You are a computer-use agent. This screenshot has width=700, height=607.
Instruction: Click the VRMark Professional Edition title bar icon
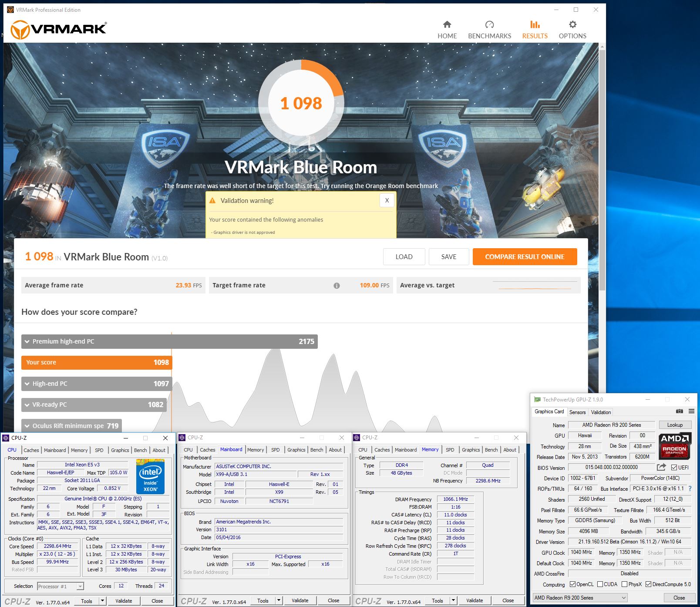[10, 10]
